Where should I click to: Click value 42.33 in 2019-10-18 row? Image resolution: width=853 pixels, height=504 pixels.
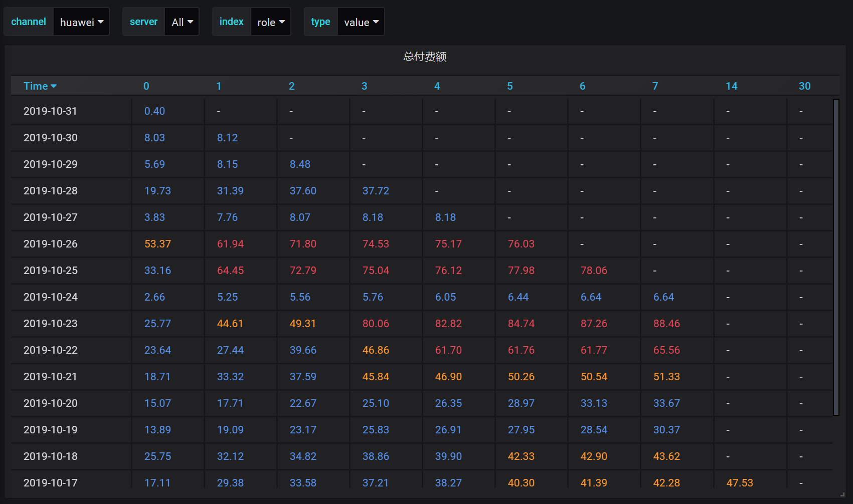pos(521,456)
